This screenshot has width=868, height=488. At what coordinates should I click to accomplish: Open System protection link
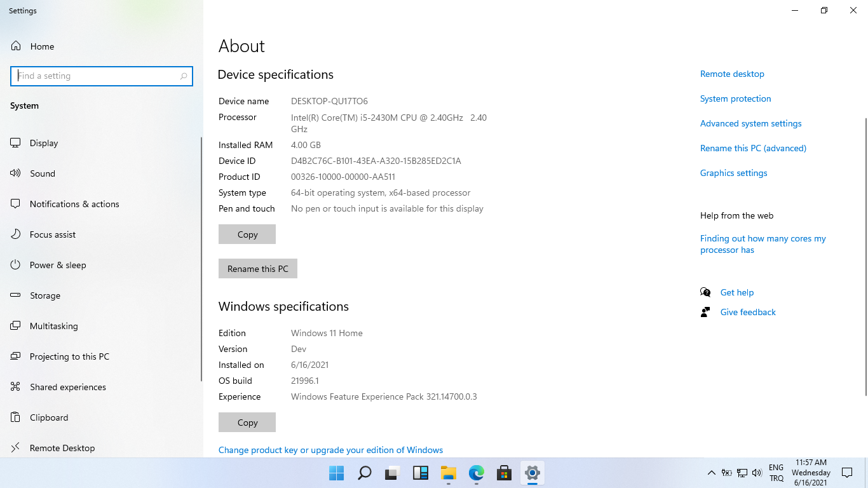coord(735,98)
